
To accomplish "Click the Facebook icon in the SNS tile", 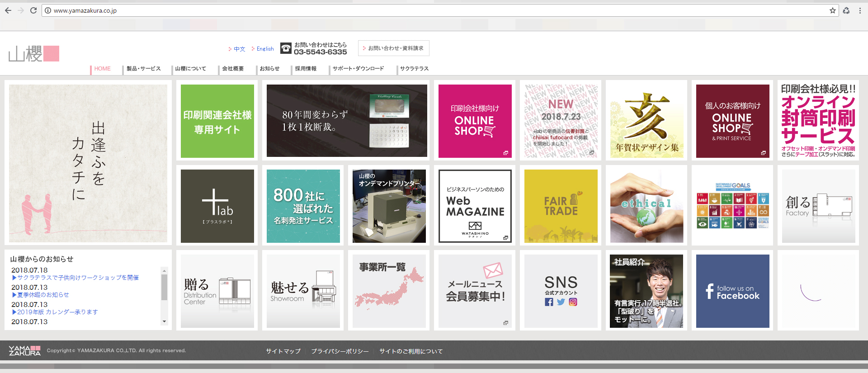I will pyautogui.click(x=549, y=302).
